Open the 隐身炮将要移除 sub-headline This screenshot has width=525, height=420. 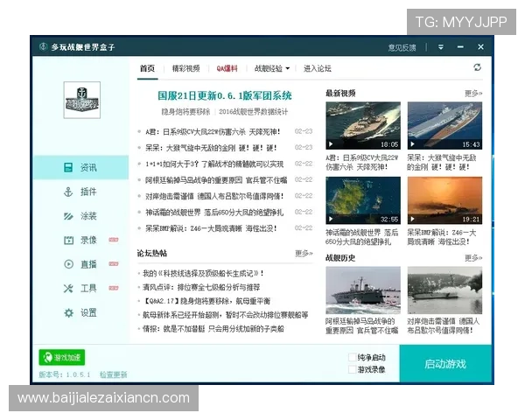click(x=185, y=111)
